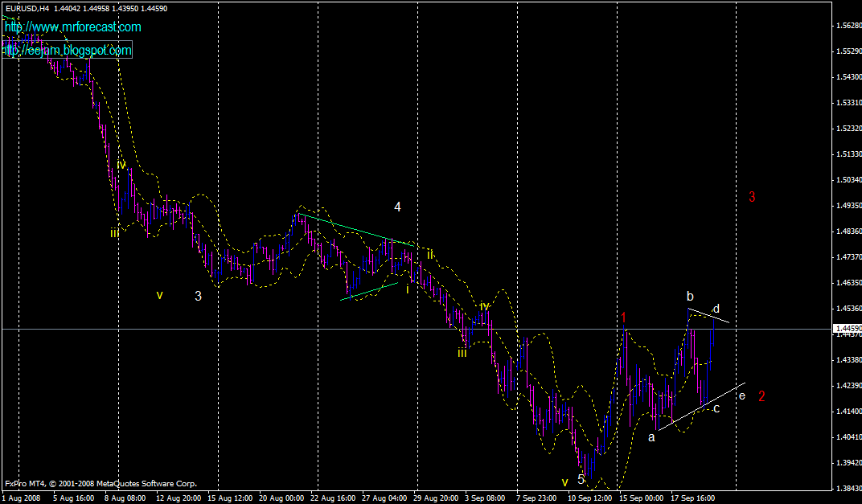Click the "15 Aug 12:00" date label
The image size is (862, 504).
[x=230, y=498]
